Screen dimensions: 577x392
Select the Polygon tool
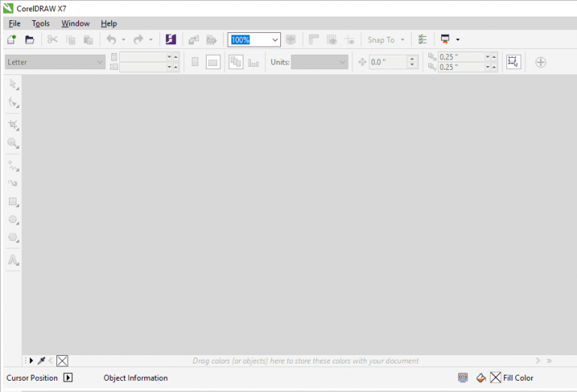(14, 237)
